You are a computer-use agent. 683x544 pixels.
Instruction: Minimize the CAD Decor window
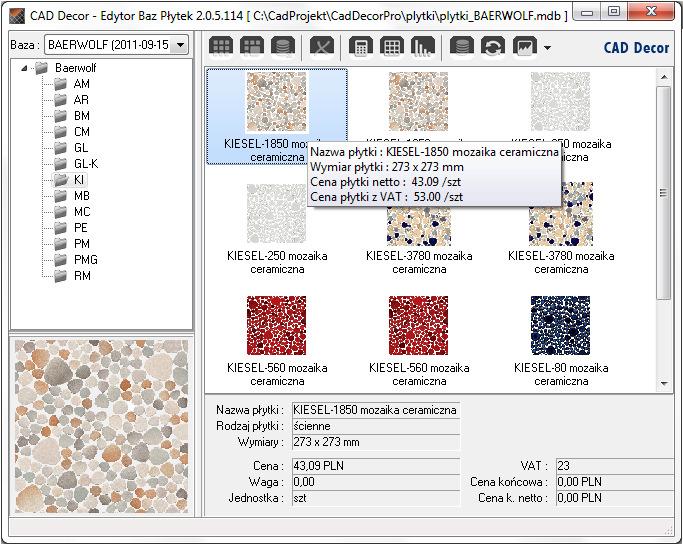[x=587, y=13]
